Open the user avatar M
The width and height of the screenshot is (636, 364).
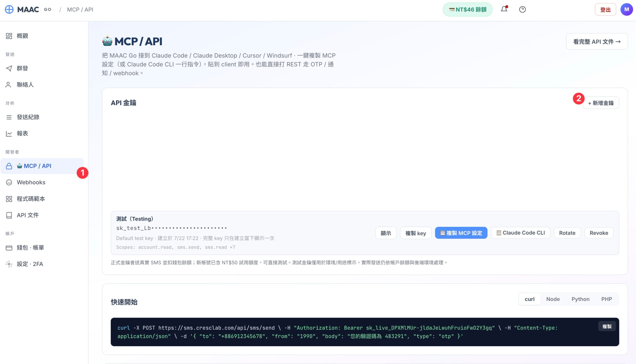pos(627,9)
